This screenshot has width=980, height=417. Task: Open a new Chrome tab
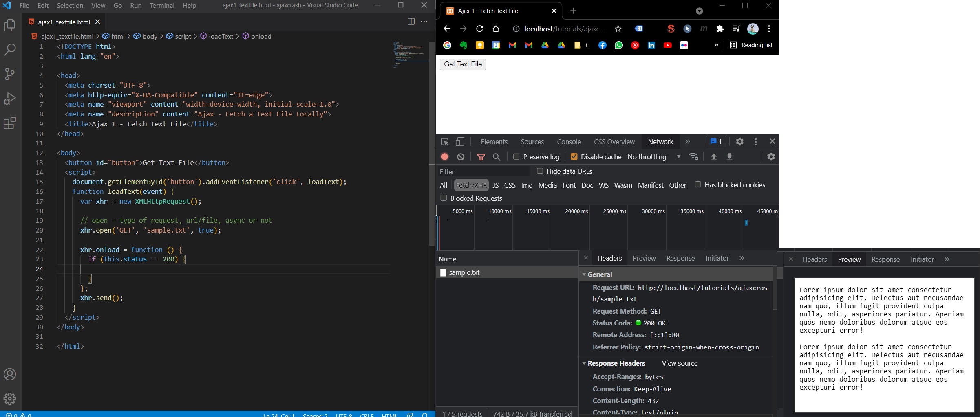573,11
